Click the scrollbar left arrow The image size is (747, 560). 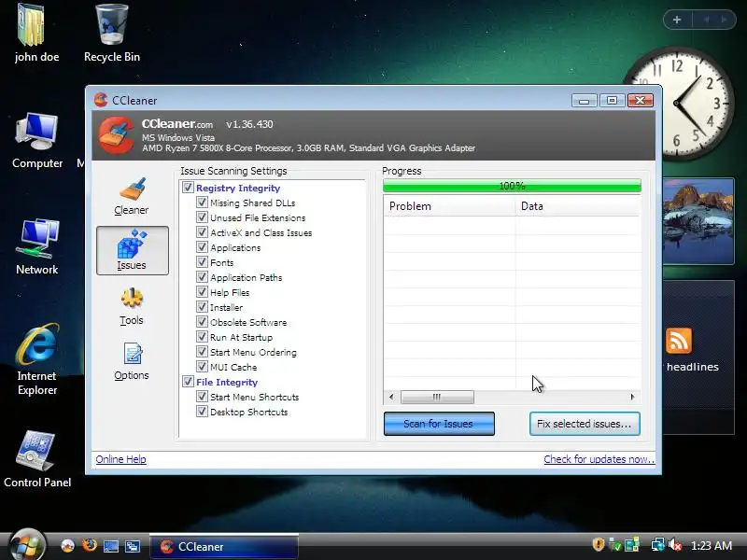391,397
